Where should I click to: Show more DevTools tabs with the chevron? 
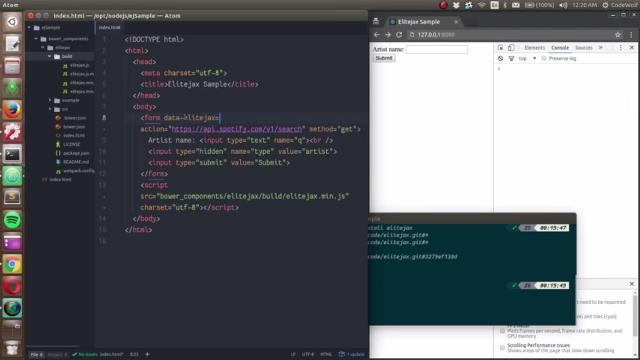pos(601,48)
